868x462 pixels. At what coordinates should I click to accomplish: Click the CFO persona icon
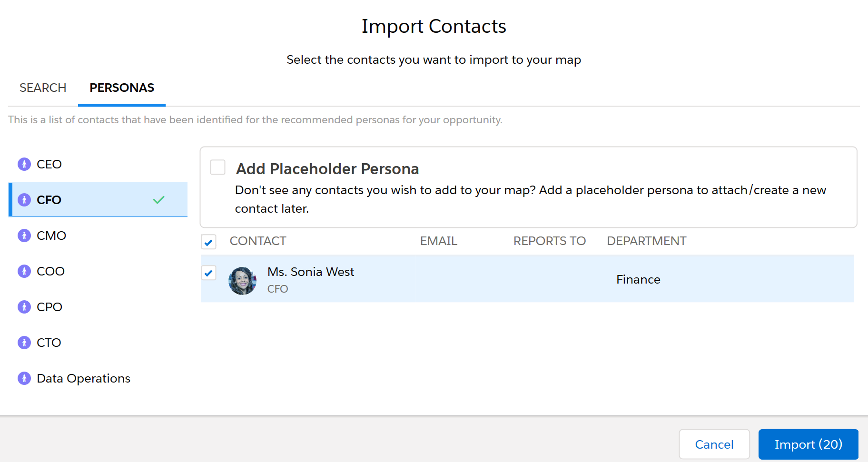(x=24, y=200)
